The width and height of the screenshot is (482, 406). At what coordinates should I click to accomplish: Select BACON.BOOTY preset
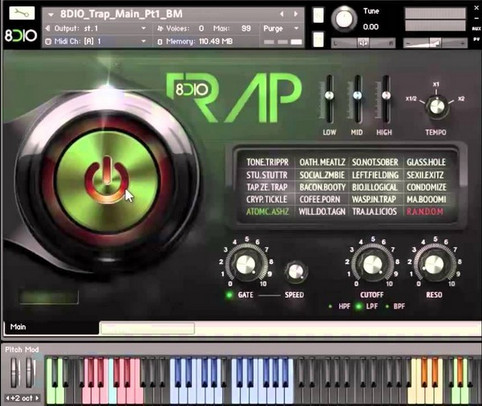(x=322, y=187)
